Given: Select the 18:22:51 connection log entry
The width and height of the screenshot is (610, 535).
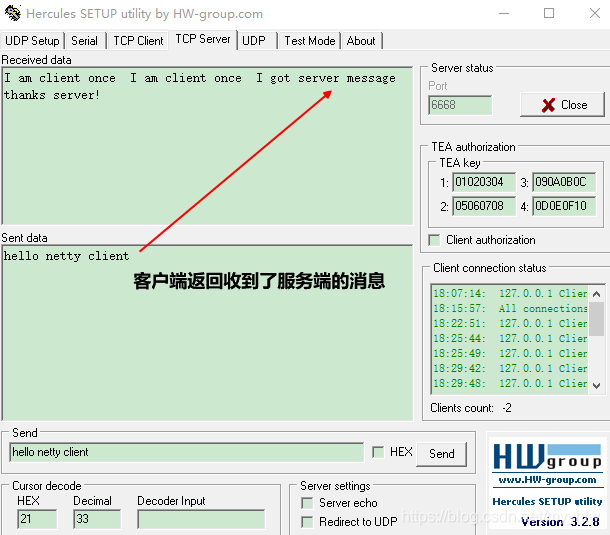Looking at the screenshot, I should (x=510, y=323).
